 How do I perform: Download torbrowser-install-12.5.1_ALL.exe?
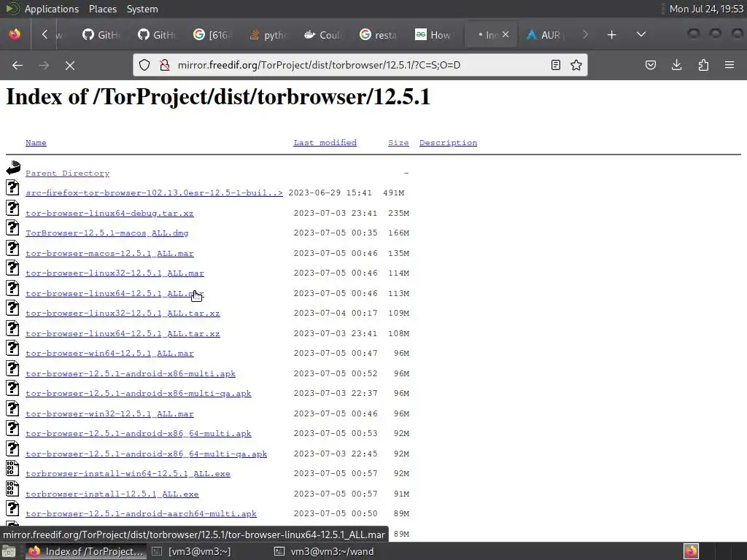pos(112,494)
